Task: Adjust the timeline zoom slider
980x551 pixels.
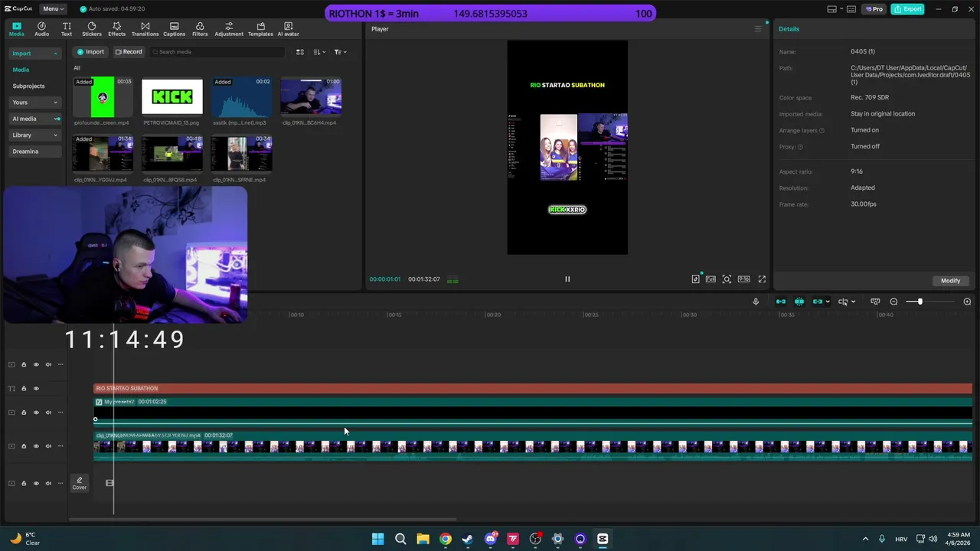Action: (x=920, y=302)
